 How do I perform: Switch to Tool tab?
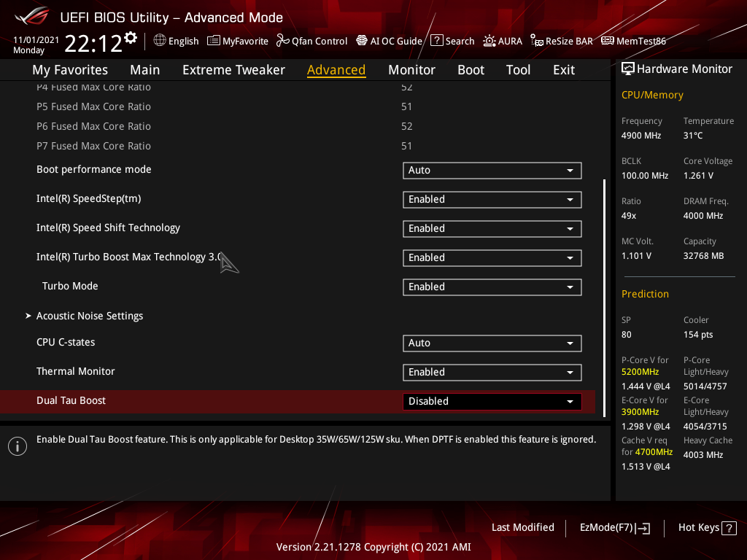click(519, 70)
